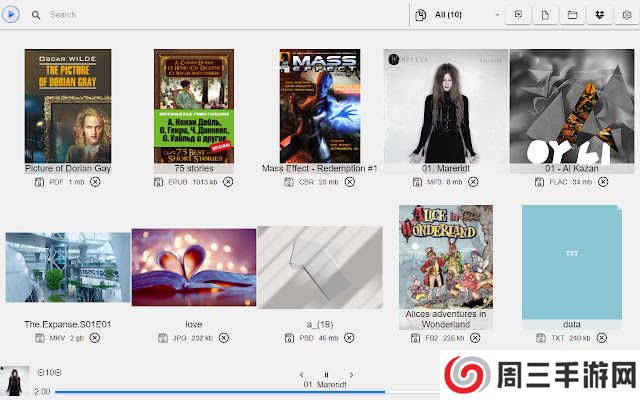The width and height of the screenshot is (640, 400).
Task: Remove The.Expanse.S01E01 MKV item
Action: point(95,338)
